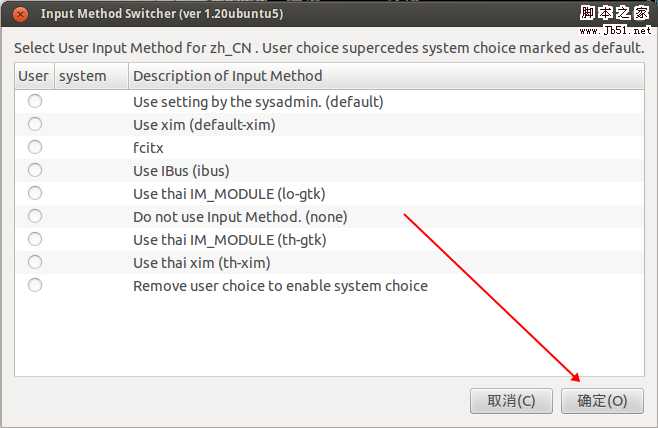
Task: Confirm with the 确定(O) button
Action: tap(602, 400)
